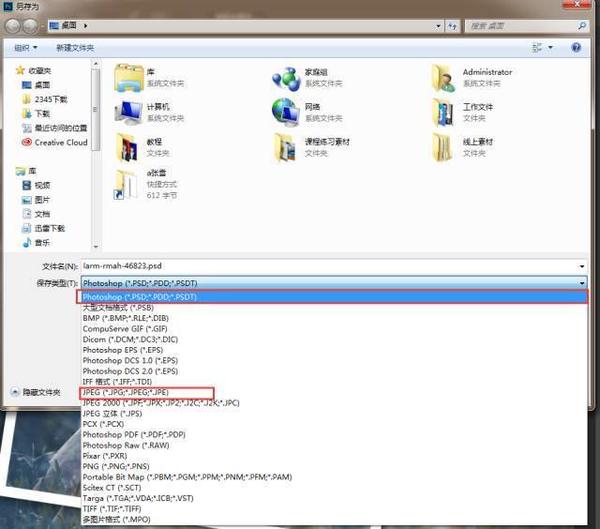Choose Photoshop DCS 2.0 format
This screenshot has width=600, height=529.
(334, 371)
